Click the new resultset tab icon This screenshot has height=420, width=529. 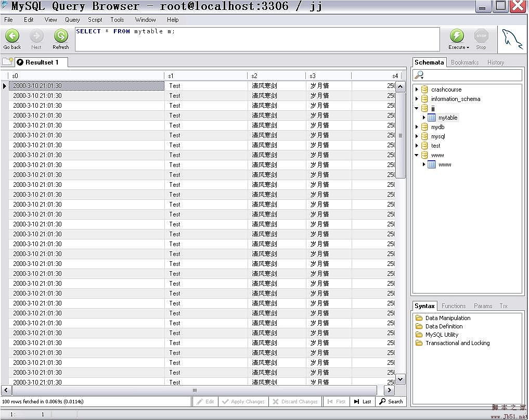pyautogui.click(x=7, y=61)
